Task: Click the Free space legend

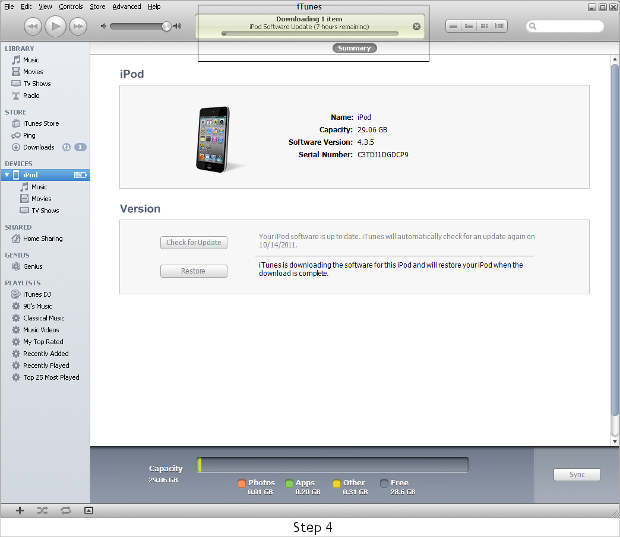Action: [x=384, y=483]
